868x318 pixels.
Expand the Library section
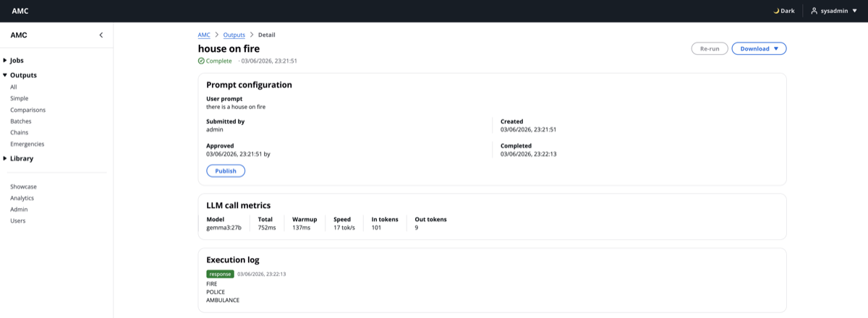coord(19,158)
